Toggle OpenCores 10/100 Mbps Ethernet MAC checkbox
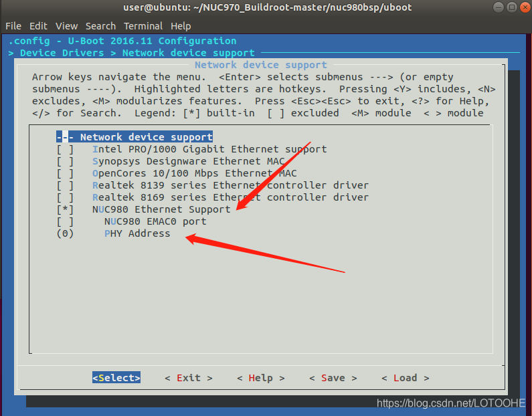The height and width of the screenshot is (416, 532). pos(65,173)
